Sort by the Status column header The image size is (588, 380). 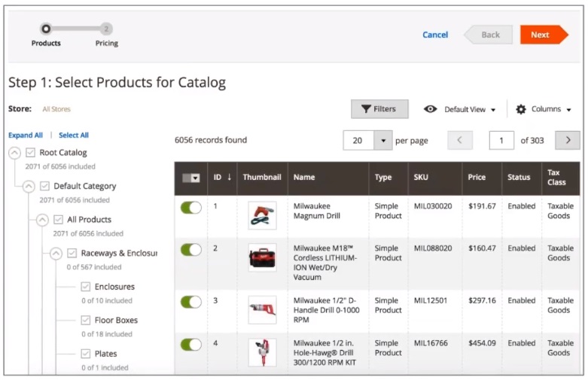519,177
